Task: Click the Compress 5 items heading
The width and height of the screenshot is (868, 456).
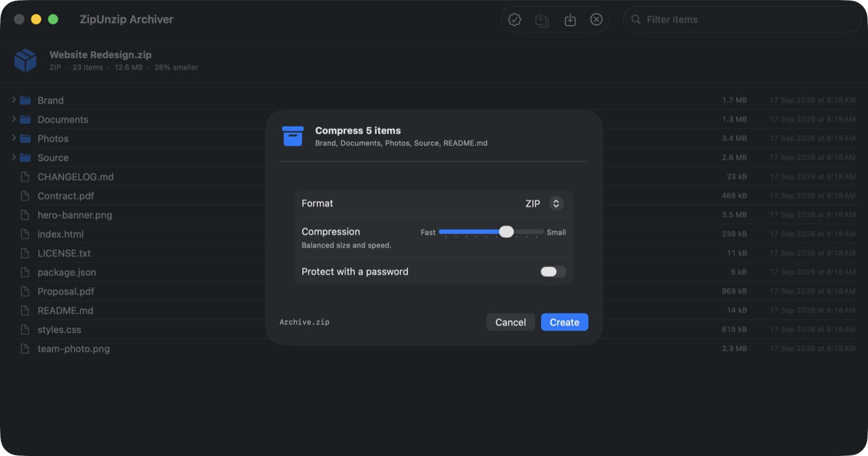Action: [358, 131]
